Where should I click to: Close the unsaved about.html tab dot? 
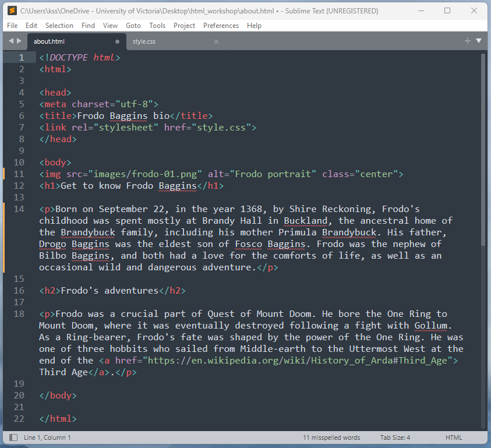click(x=117, y=41)
